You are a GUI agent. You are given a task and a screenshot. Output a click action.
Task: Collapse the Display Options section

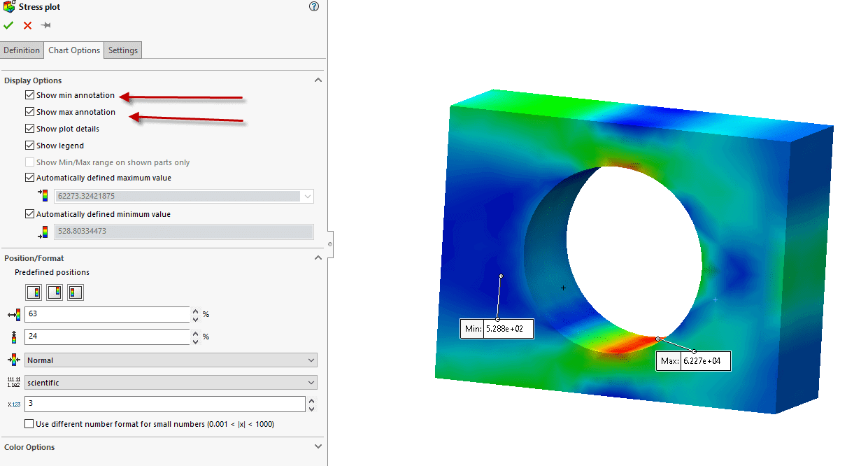[x=318, y=80]
